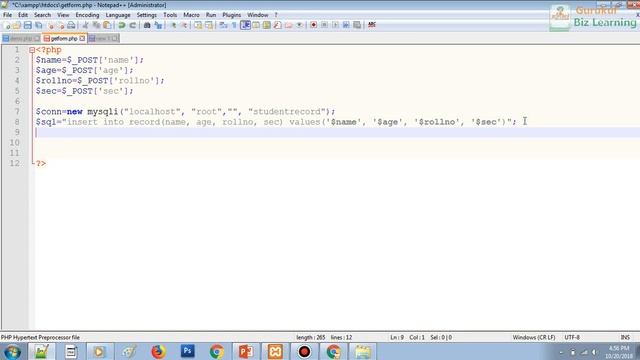Run spell check using the ABC toolbar icon
This screenshot has height=360, width=640.
coord(371,25)
